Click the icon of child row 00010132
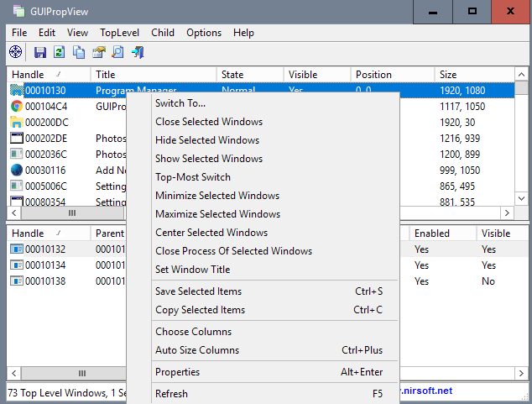The height and width of the screenshot is (404, 532). coord(16,249)
